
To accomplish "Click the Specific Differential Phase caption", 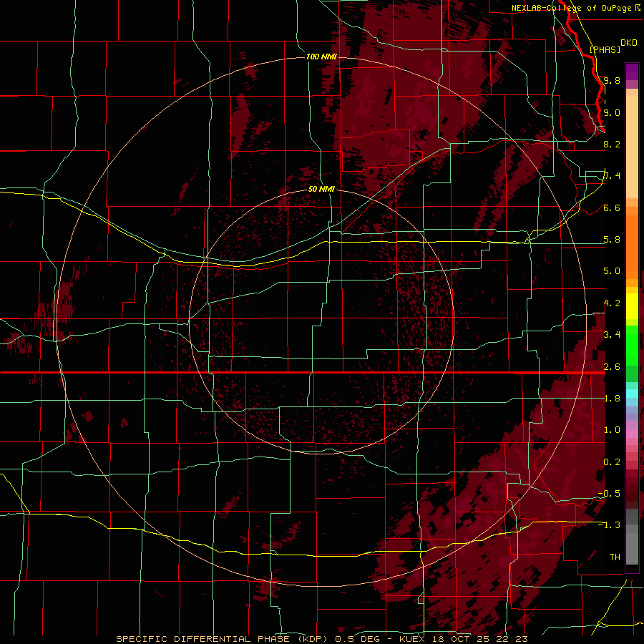I will click(321, 639).
